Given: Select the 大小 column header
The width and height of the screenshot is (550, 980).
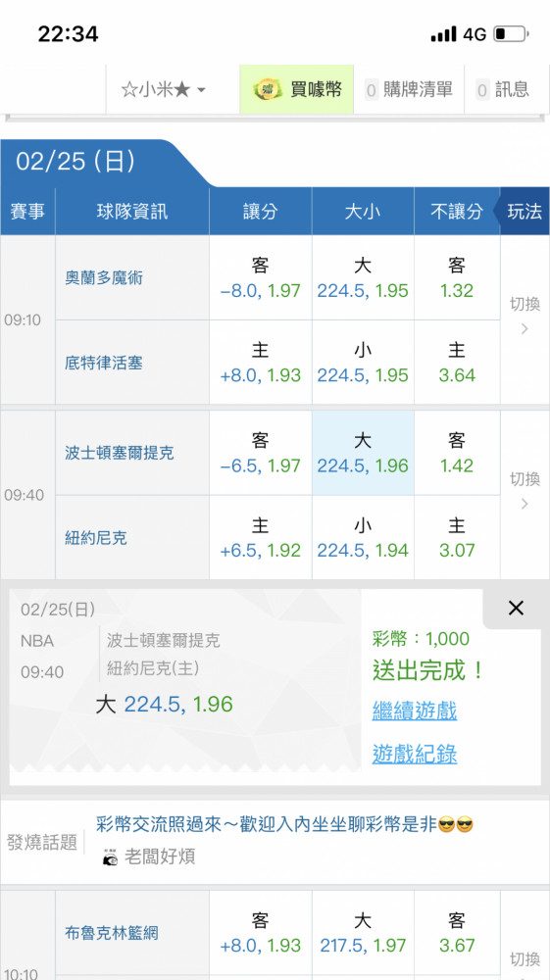Looking at the screenshot, I should point(363,212).
